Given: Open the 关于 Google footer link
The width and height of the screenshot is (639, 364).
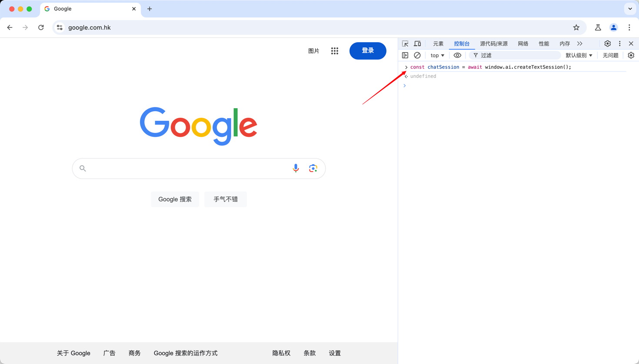Looking at the screenshot, I should pyautogui.click(x=73, y=353).
